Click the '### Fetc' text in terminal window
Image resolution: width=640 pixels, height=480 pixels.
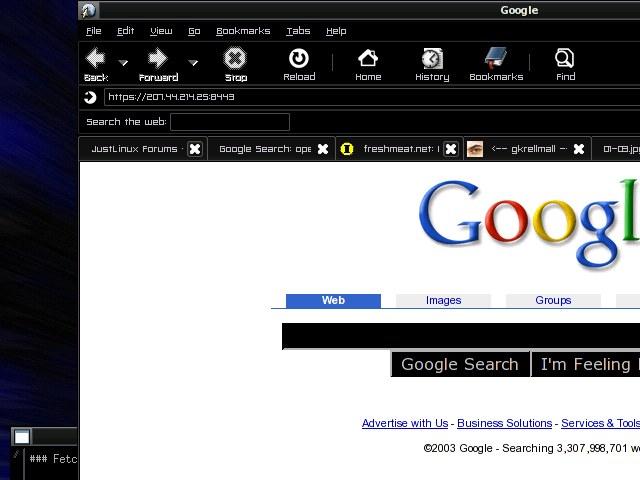[53, 459]
